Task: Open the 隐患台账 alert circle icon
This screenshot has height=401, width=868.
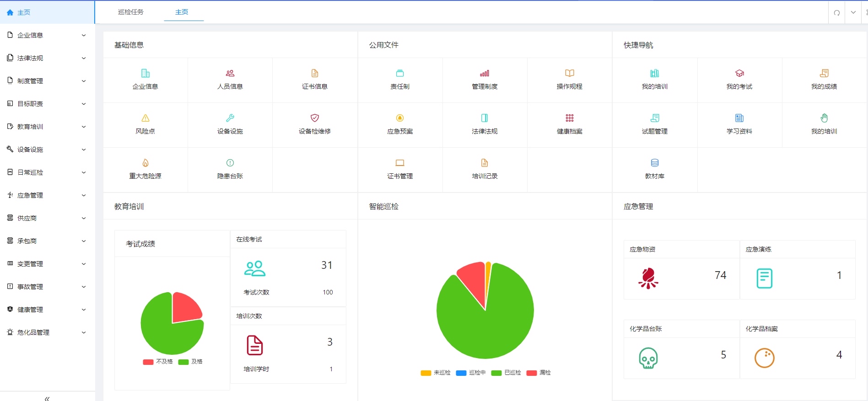Action: (230, 163)
